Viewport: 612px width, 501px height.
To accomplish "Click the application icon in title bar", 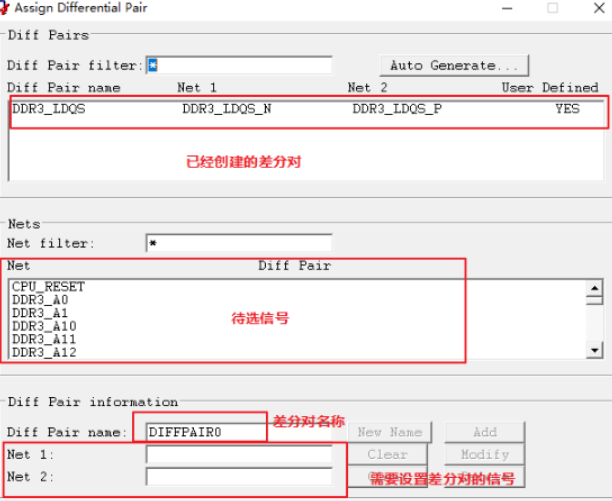I will [4, 8].
